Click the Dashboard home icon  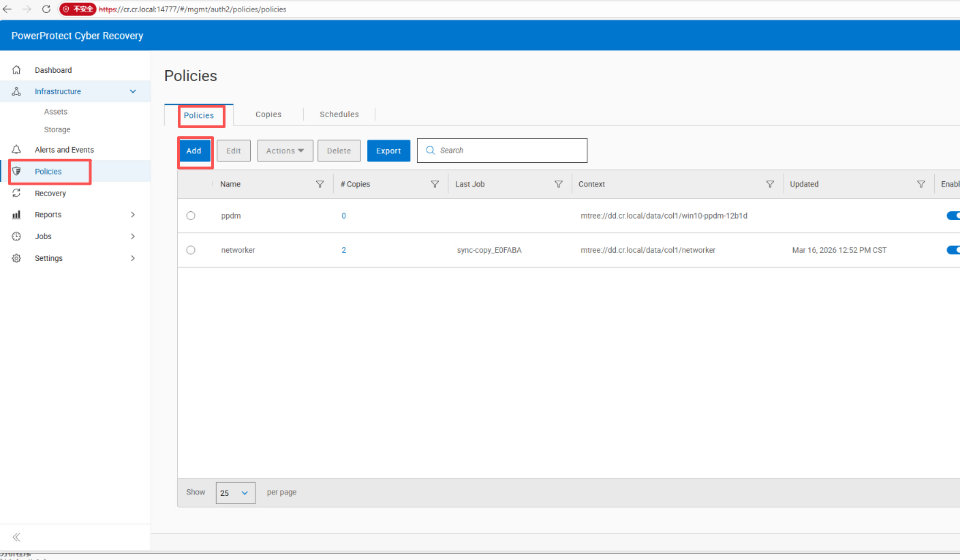[17, 70]
